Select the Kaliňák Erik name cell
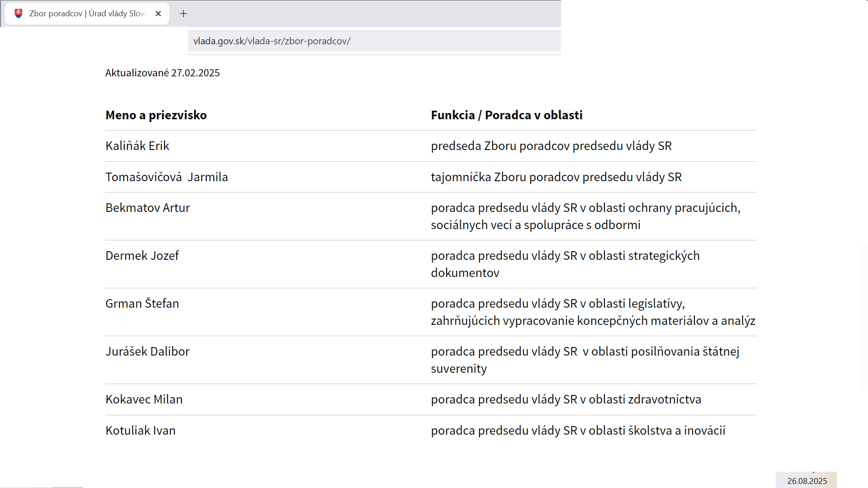This screenshot has height=488, width=868. click(x=137, y=146)
